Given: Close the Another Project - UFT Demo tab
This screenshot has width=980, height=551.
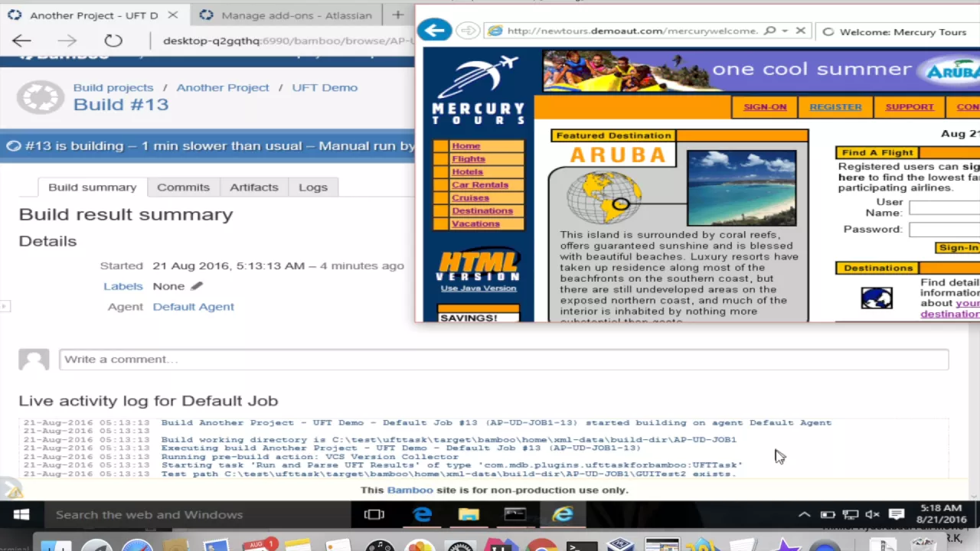Looking at the screenshot, I should [x=172, y=15].
